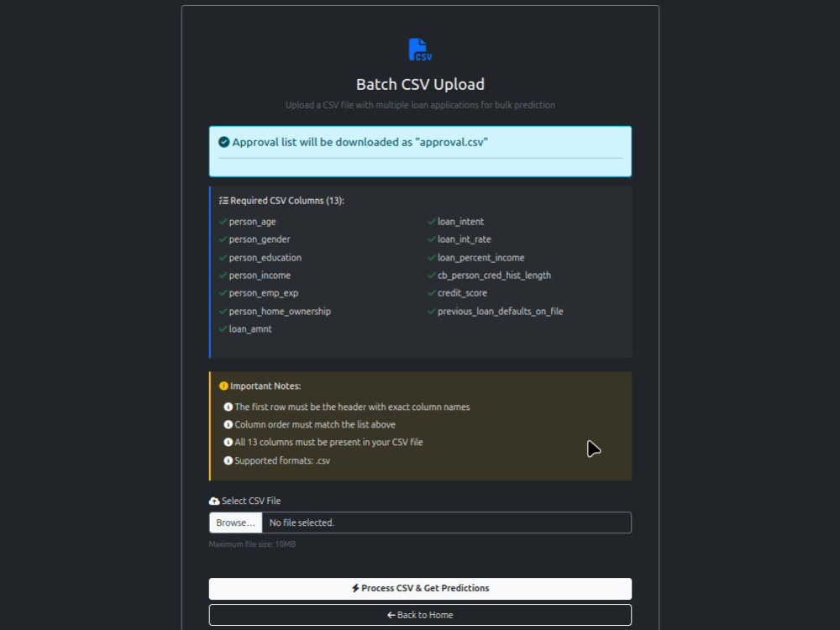Click the checkmark next to person_home_ownership
Image resolution: width=840 pixels, height=630 pixels.
point(223,312)
